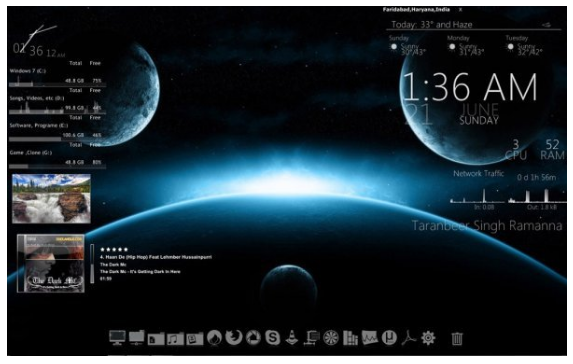Click the 'Today: 33° and Haze' text
The width and height of the screenshot is (573, 364).
tap(432, 24)
